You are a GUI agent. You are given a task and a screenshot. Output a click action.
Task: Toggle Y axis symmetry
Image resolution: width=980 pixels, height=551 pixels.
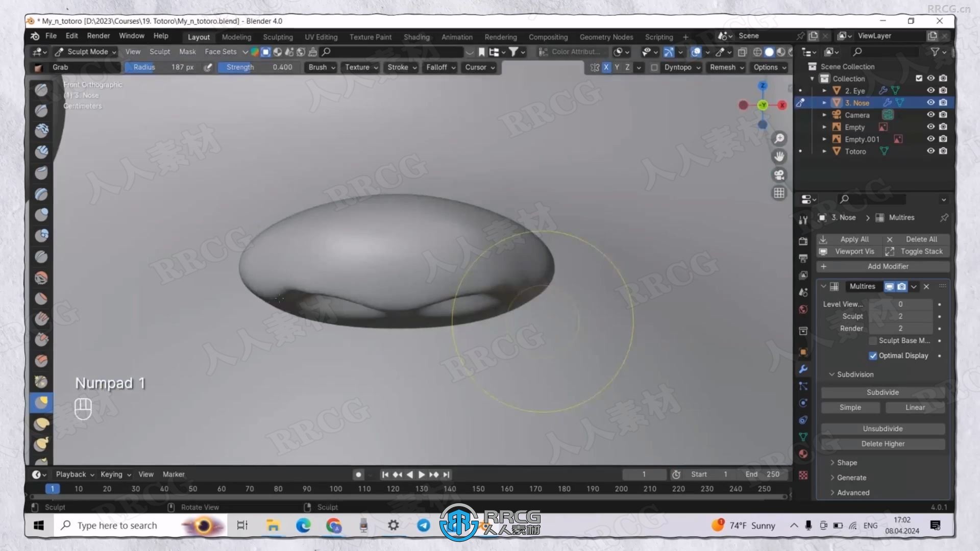(x=617, y=67)
